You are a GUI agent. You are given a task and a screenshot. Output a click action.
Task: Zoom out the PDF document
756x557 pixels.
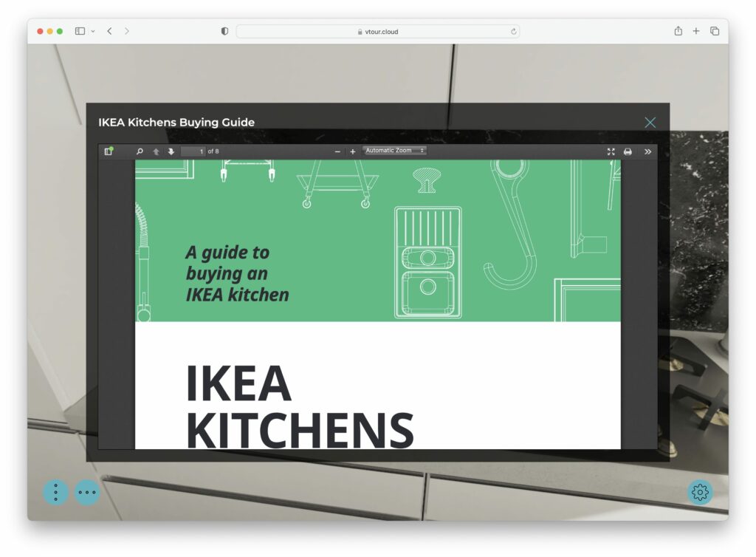coord(337,151)
